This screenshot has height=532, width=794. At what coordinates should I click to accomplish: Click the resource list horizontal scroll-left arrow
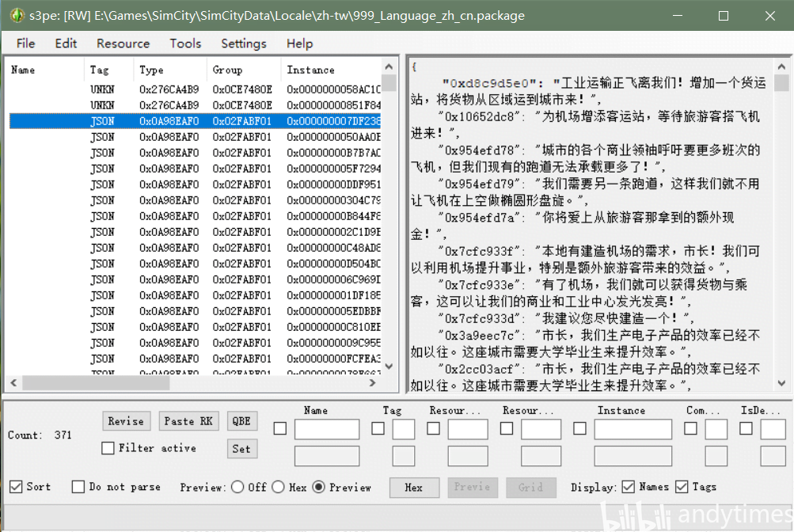tap(13, 383)
